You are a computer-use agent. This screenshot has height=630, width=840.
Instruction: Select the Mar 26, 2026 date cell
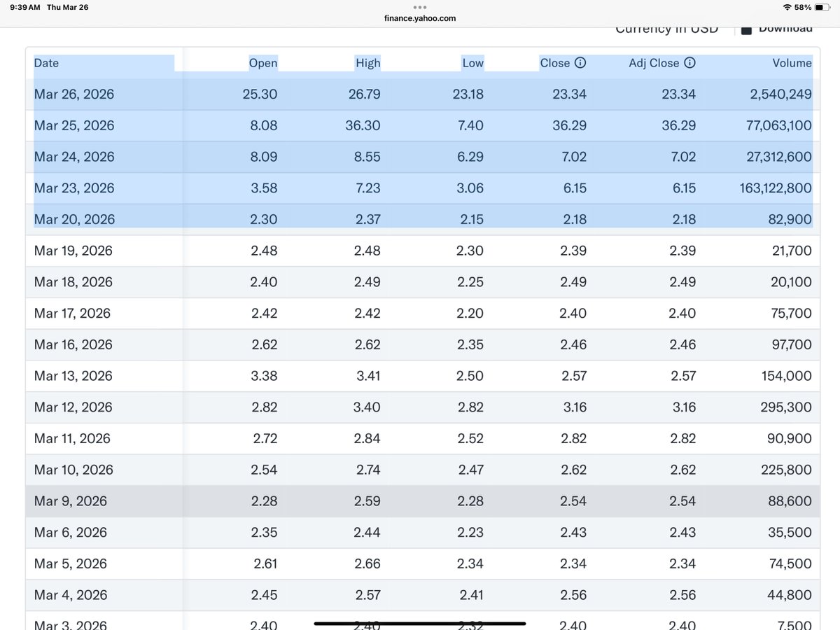point(74,94)
